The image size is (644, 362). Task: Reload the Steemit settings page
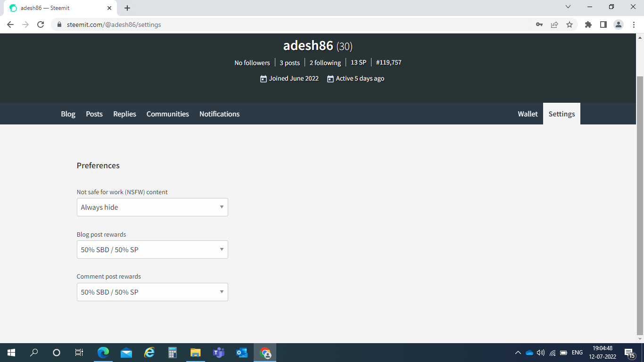pyautogui.click(x=41, y=25)
